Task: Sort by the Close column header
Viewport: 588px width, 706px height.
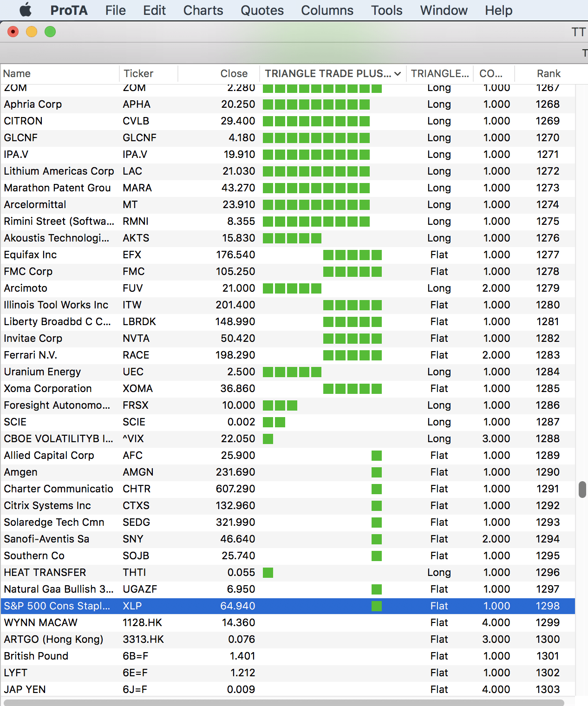Action: pyautogui.click(x=219, y=73)
